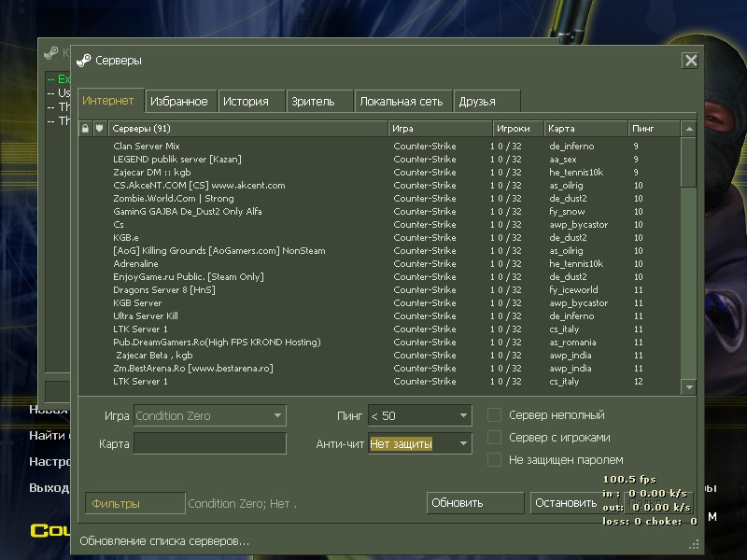Click the Обновить button
Screen dimensions: 747x560
[475, 503]
